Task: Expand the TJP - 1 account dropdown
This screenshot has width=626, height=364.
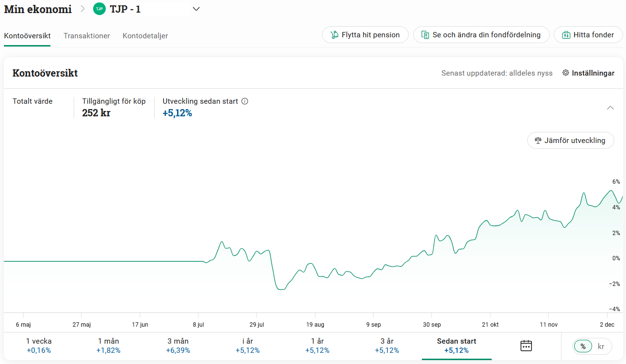Action: coord(196,9)
